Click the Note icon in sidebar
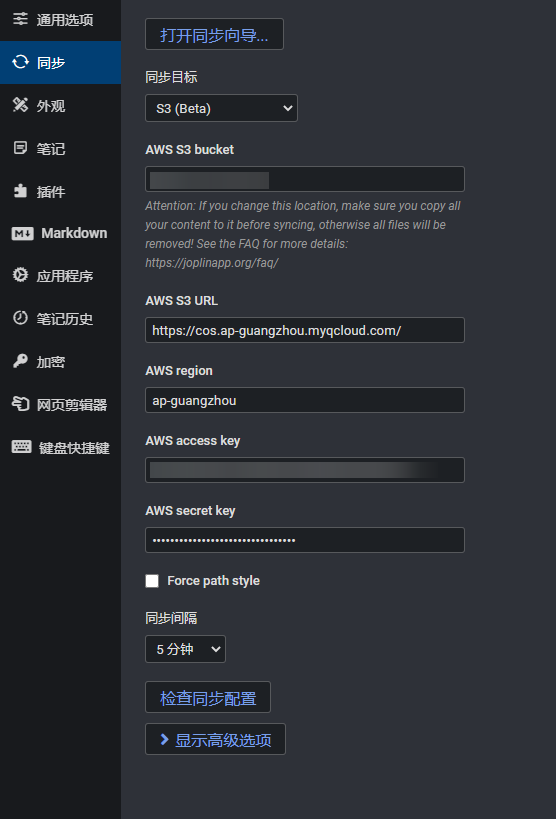556x819 pixels. 20,148
